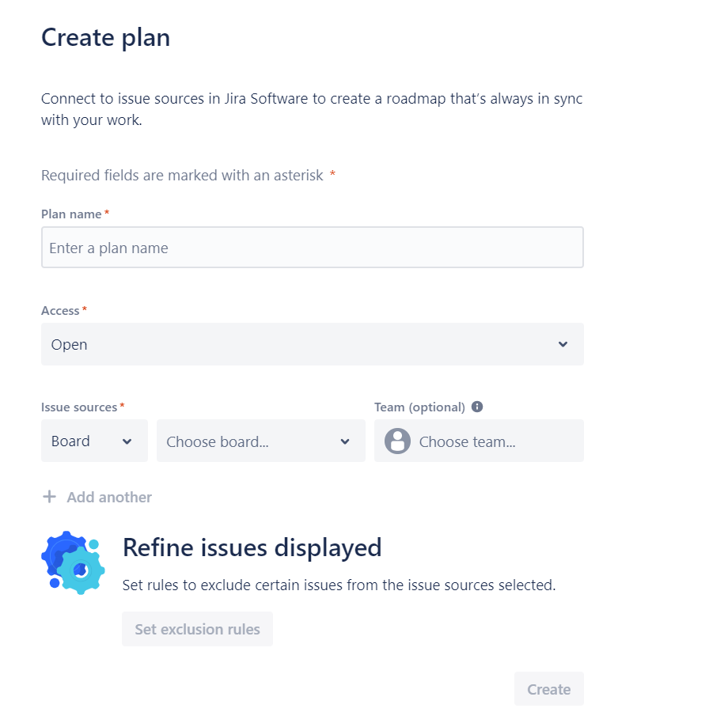This screenshot has height=712, width=728.
Task: Open the Board issue source type dropdown
Action: (94, 441)
